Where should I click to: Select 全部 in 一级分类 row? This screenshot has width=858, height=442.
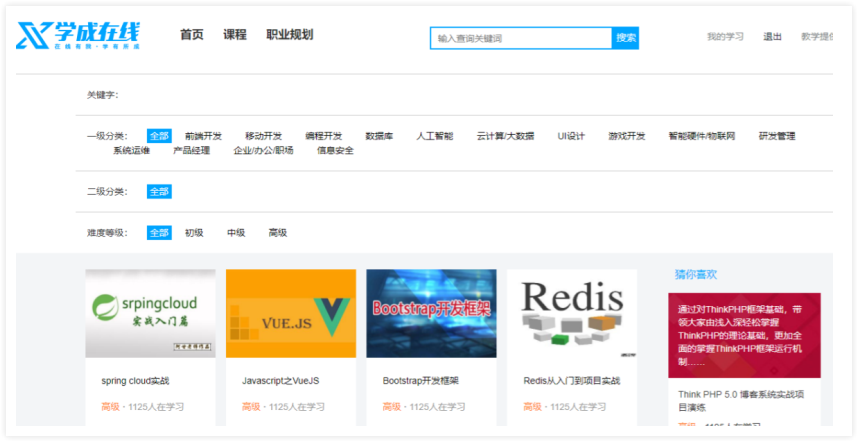coord(159,136)
